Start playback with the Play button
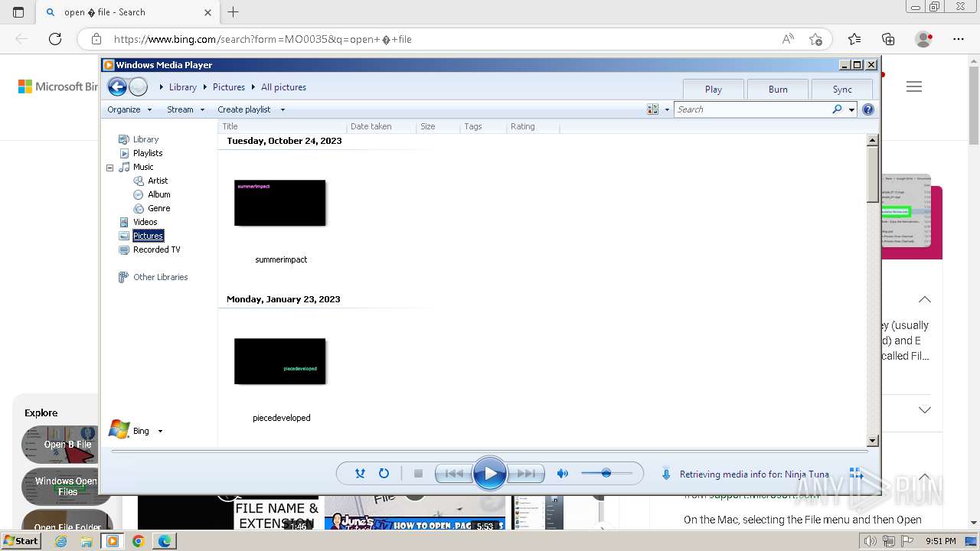 [489, 474]
